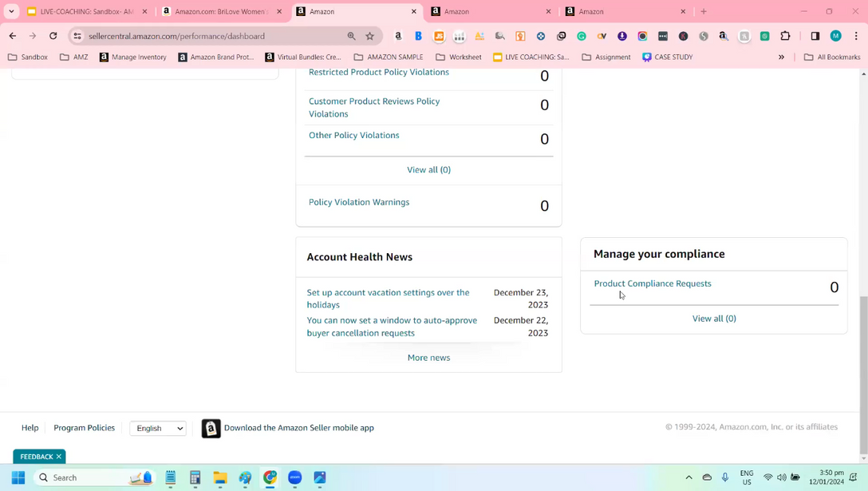
Task: Open the Help footer link
Action: tap(30, 428)
